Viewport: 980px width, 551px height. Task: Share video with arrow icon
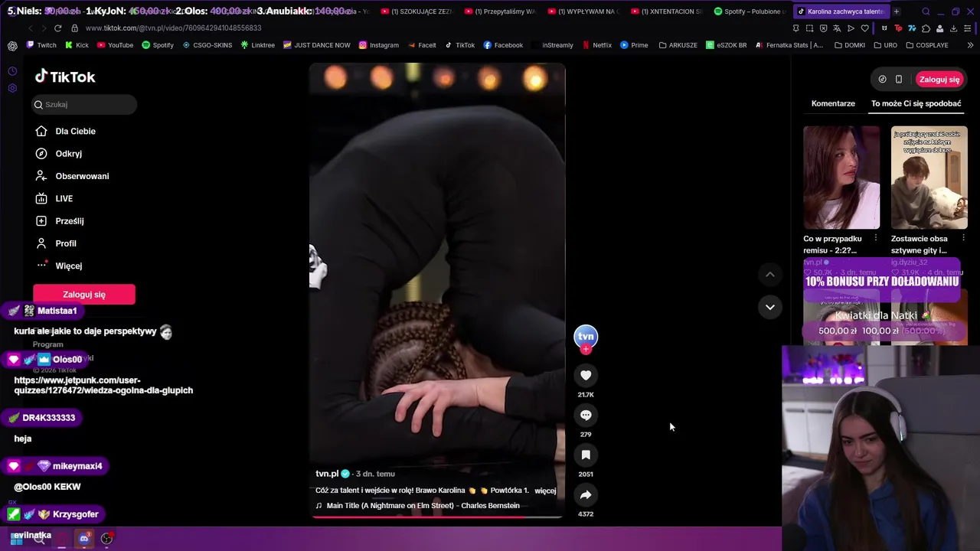[x=586, y=494]
